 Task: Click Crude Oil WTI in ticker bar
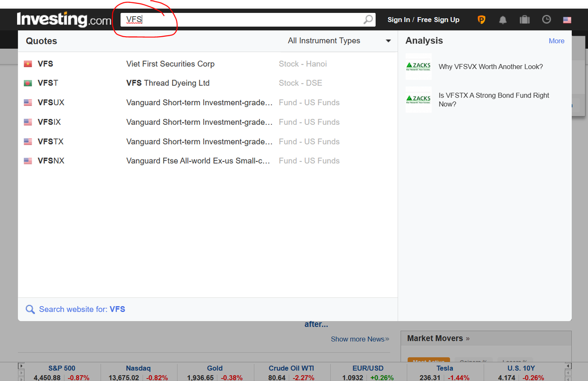point(291,368)
